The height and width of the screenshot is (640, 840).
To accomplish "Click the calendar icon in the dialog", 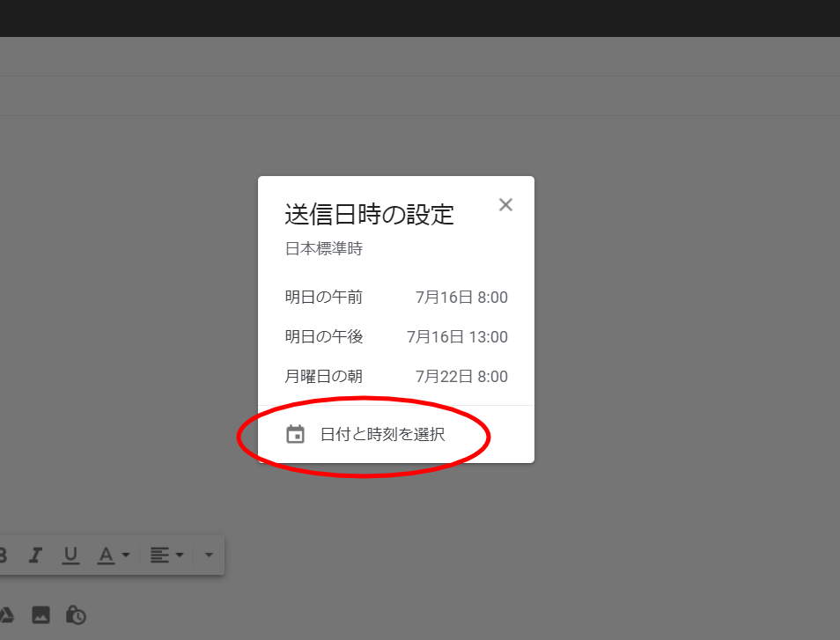I will click(295, 434).
